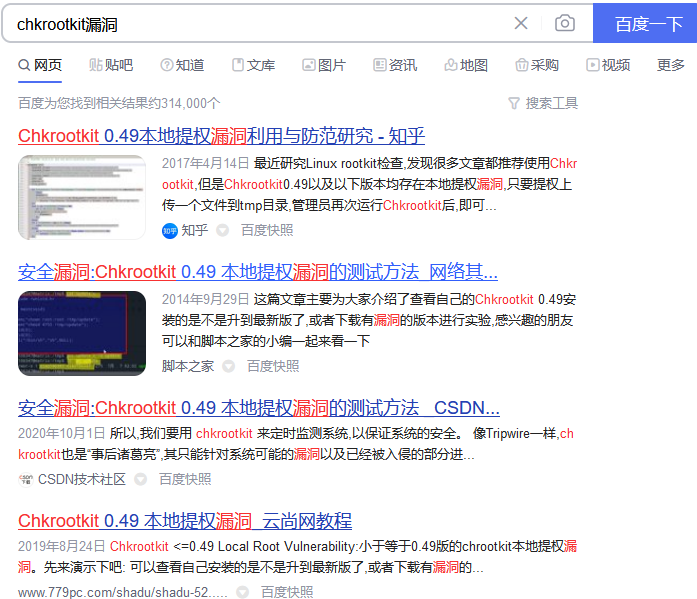Click the date text 2017年4月14日
The image size is (697, 599).
tap(205, 163)
